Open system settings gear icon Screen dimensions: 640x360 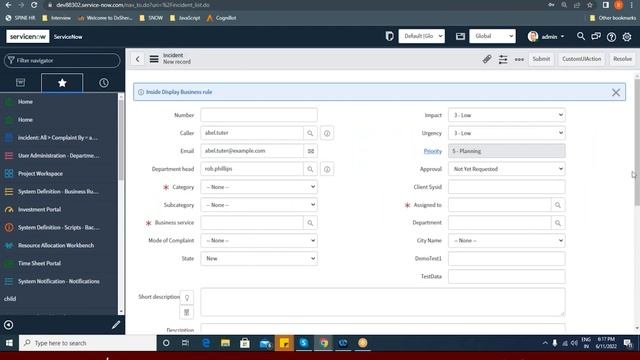(627, 37)
